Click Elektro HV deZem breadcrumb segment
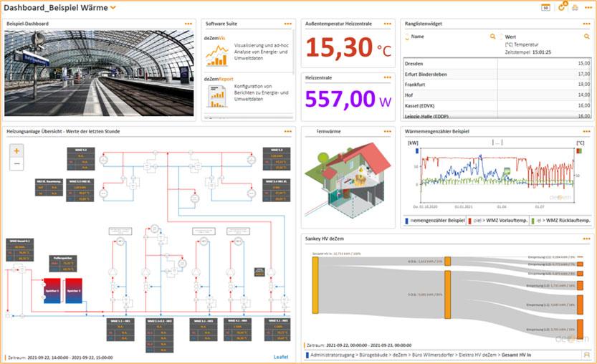Screen dimensions: 597x364 pos(477,355)
